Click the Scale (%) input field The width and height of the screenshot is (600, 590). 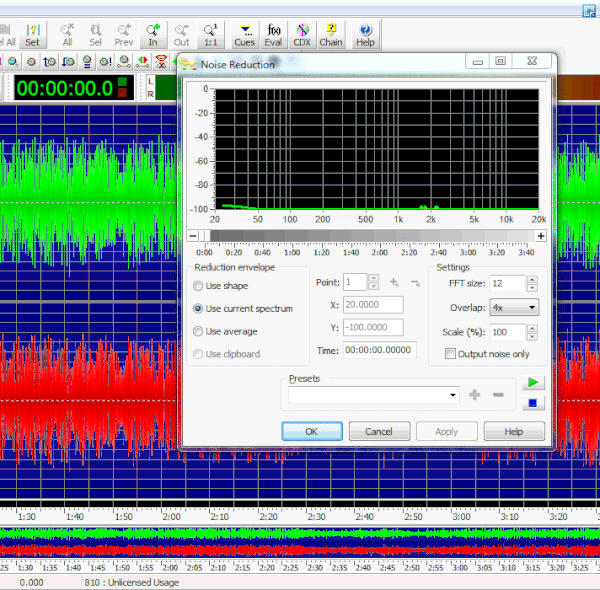507,332
